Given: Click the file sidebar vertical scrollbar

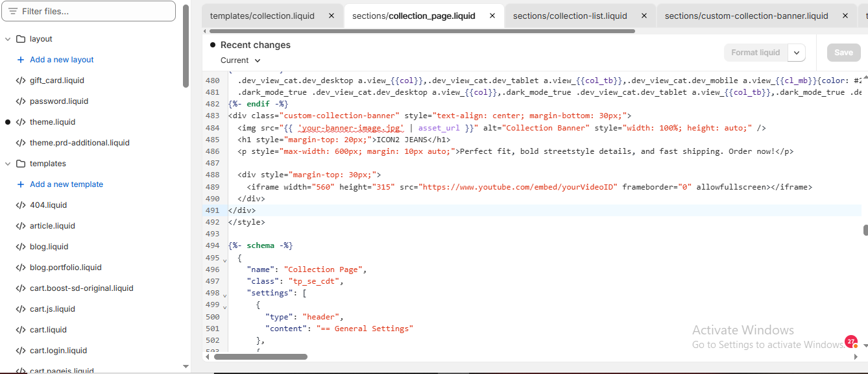Looking at the screenshot, I should (x=186, y=45).
